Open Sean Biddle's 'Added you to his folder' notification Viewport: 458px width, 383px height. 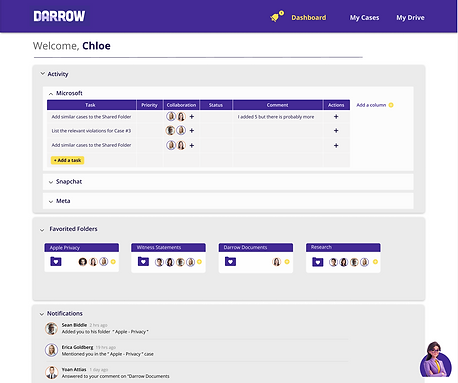pyautogui.click(x=105, y=332)
